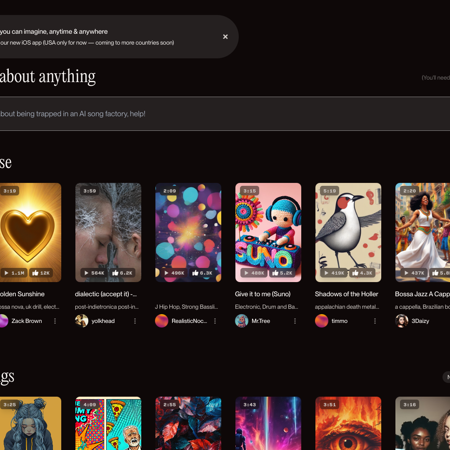
Task: Visit the yolkhead username link
Action: coord(103,321)
